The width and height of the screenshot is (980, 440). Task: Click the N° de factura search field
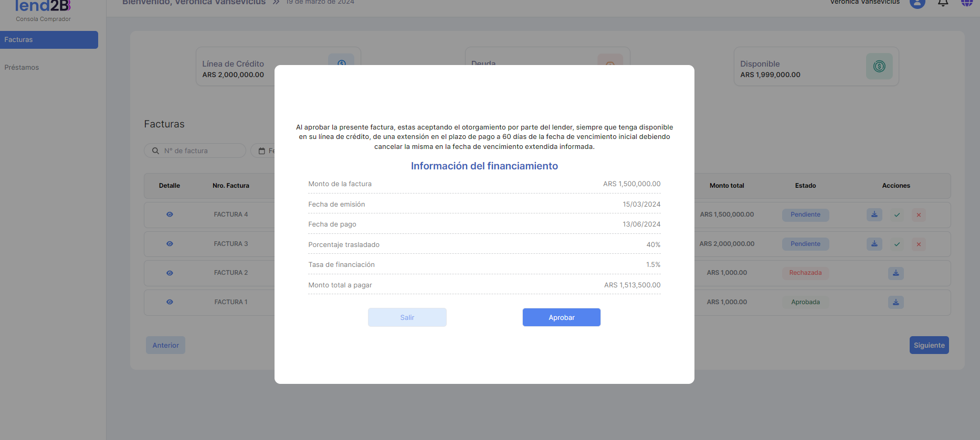199,151
